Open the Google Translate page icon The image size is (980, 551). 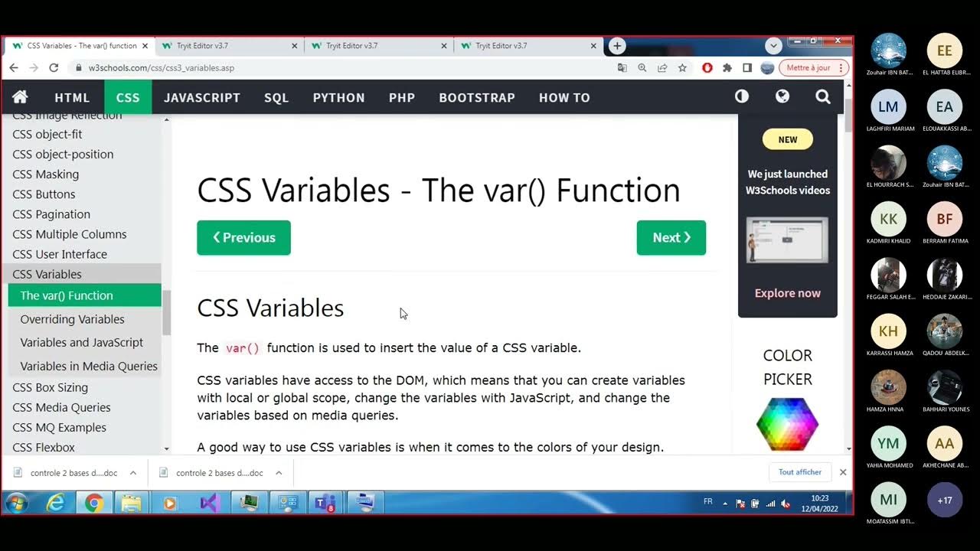[x=622, y=67]
